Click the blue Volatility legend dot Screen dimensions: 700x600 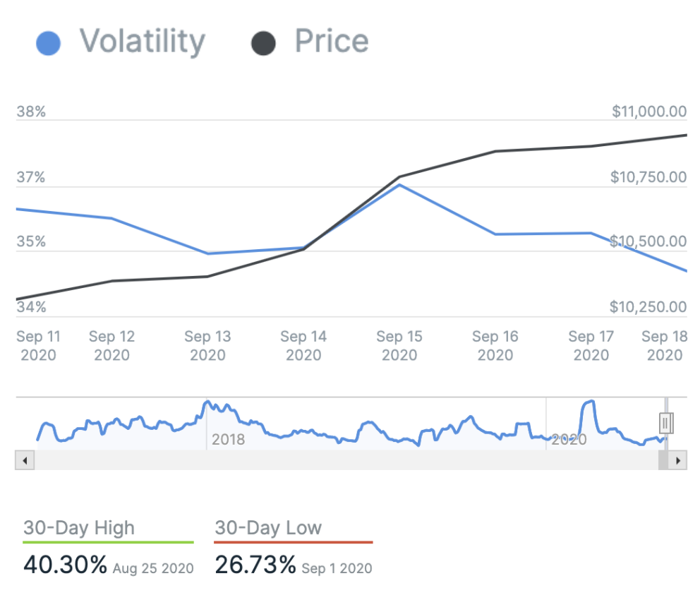click(49, 43)
